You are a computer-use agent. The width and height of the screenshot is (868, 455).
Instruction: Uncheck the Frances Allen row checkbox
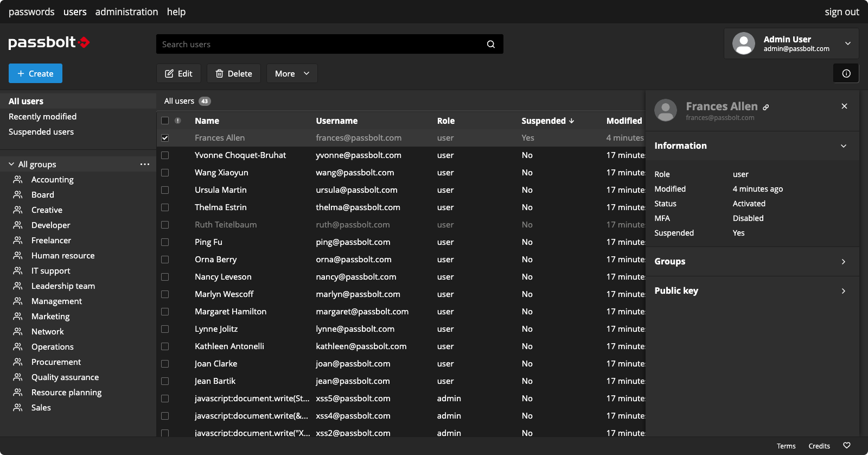(x=165, y=138)
